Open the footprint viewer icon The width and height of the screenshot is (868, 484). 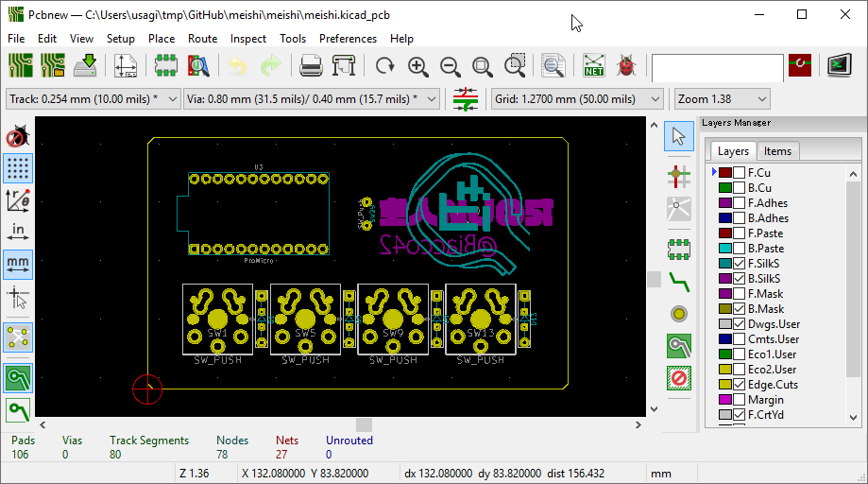pyautogui.click(x=198, y=65)
